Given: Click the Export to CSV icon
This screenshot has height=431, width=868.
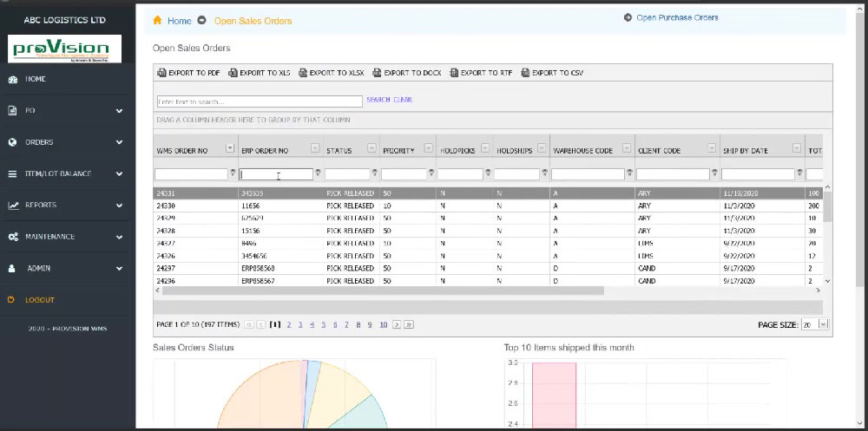Looking at the screenshot, I should pyautogui.click(x=525, y=73).
